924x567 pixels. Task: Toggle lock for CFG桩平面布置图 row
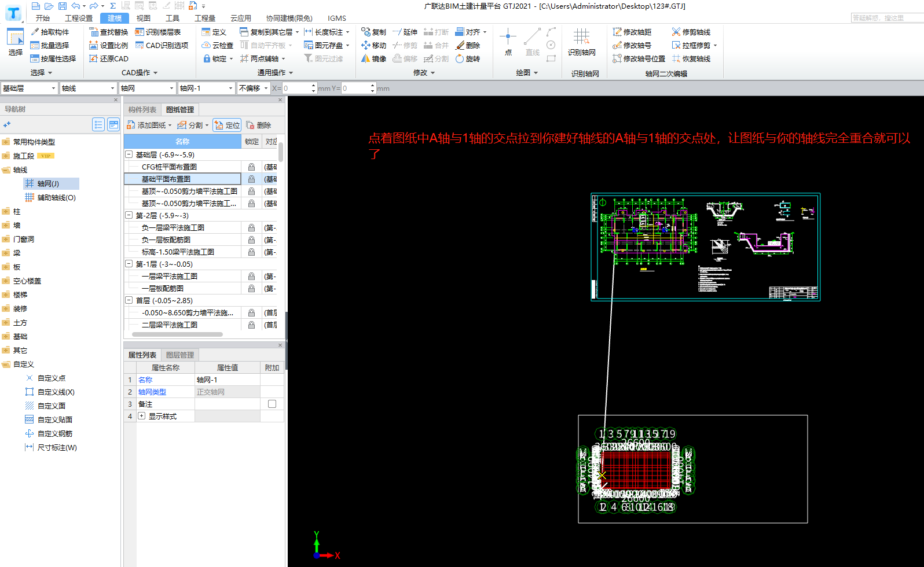point(251,167)
